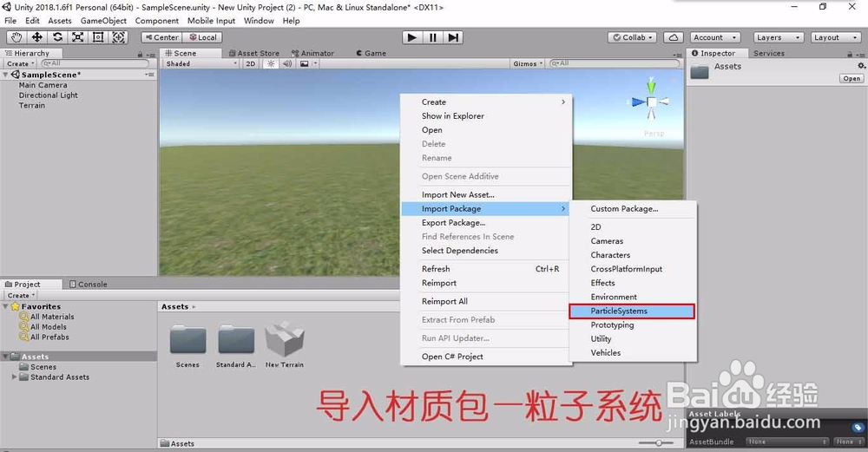Open the Project Create dropdown
This screenshot has height=452, width=868.
[x=21, y=295]
